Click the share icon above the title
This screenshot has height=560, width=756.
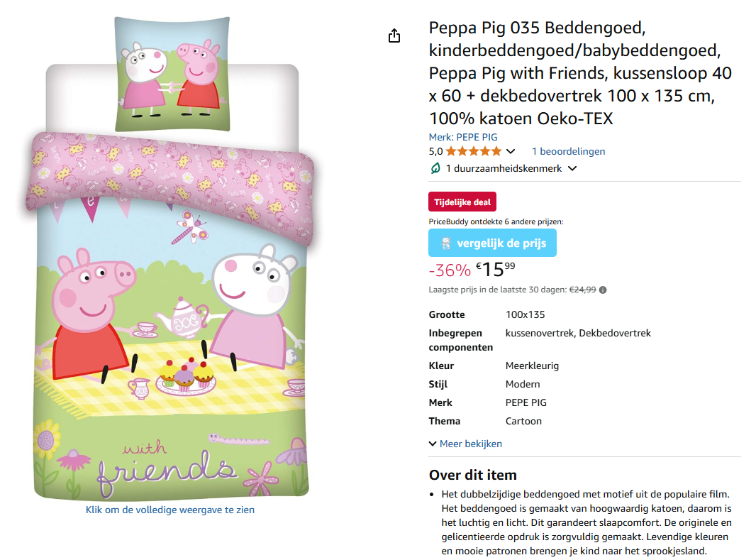[394, 35]
